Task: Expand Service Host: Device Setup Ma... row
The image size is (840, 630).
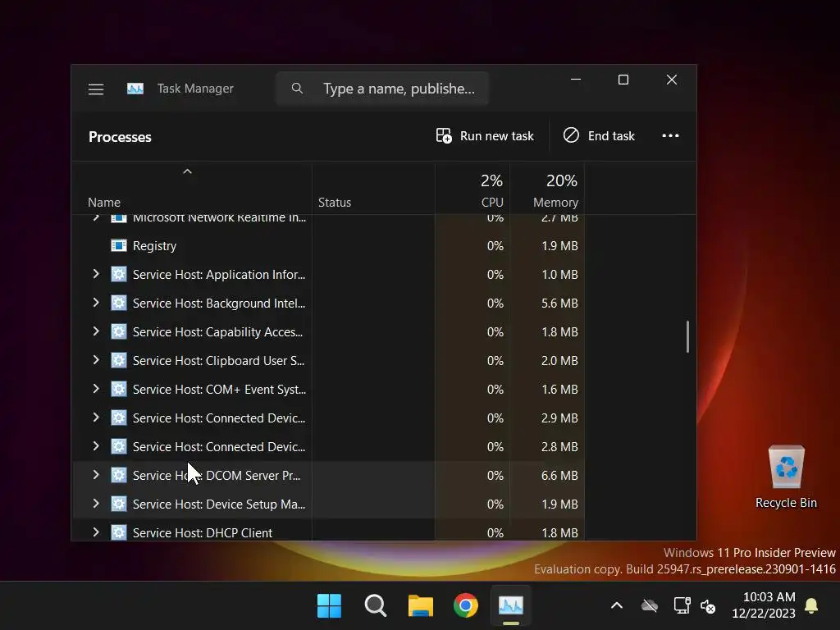Action: click(x=96, y=504)
